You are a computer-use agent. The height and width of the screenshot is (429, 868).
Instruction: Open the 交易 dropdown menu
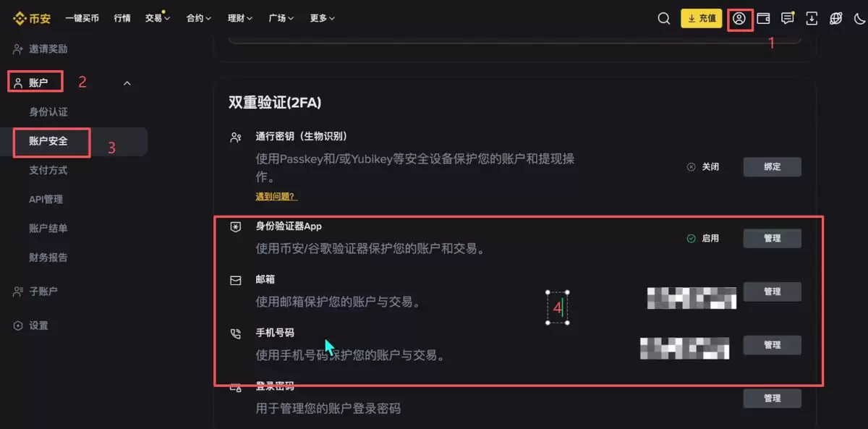point(155,19)
